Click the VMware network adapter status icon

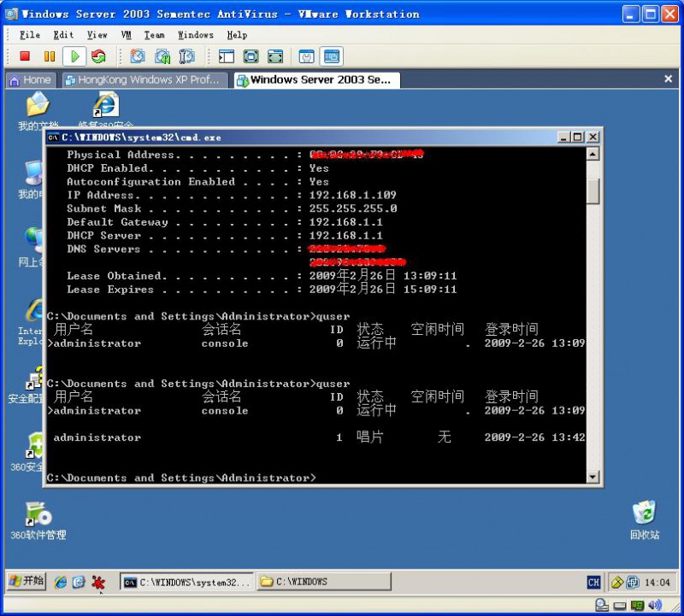pos(637,606)
